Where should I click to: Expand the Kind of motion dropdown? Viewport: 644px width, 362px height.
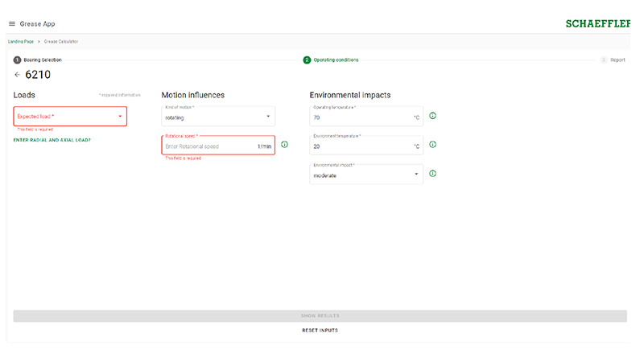[218, 117]
